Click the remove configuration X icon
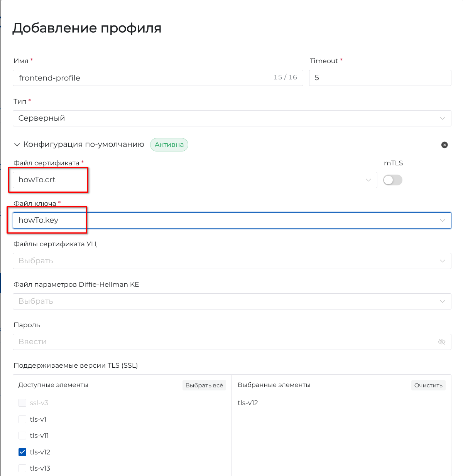 pyautogui.click(x=444, y=145)
